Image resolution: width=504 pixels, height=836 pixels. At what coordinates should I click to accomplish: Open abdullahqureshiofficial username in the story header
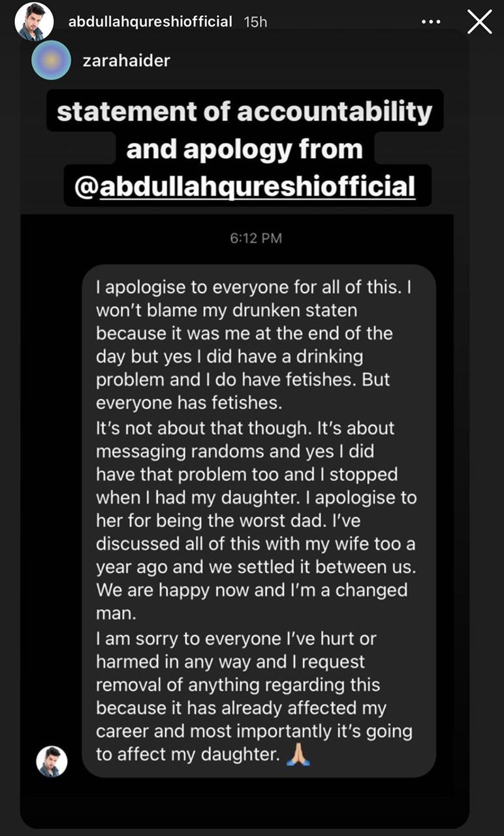[x=150, y=22]
